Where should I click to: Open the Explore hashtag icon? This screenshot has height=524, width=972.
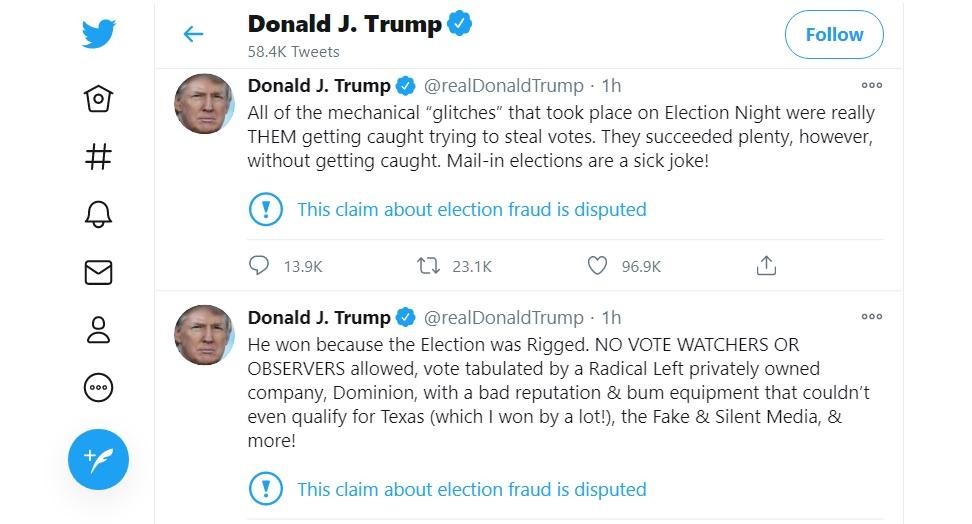coord(99,156)
